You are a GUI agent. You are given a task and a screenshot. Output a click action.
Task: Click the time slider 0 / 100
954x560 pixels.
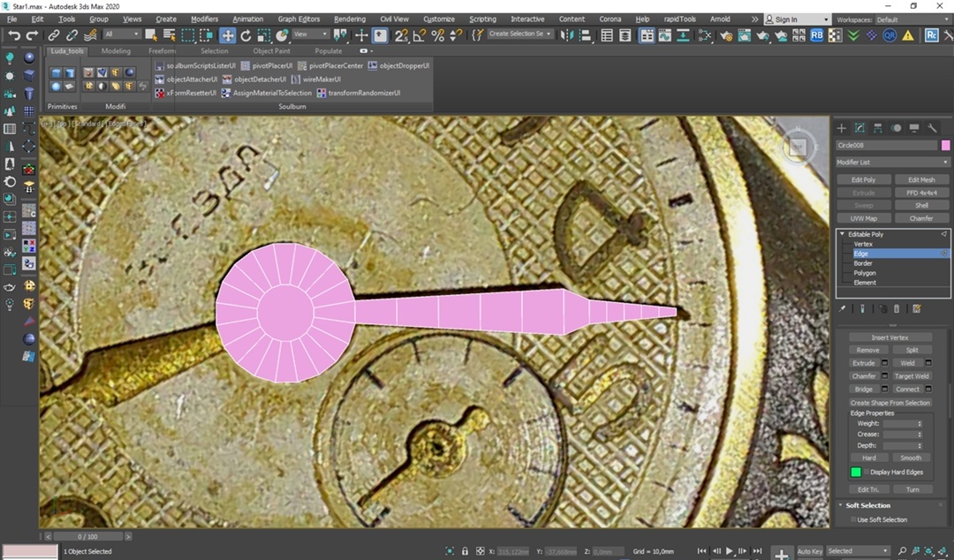(x=87, y=536)
